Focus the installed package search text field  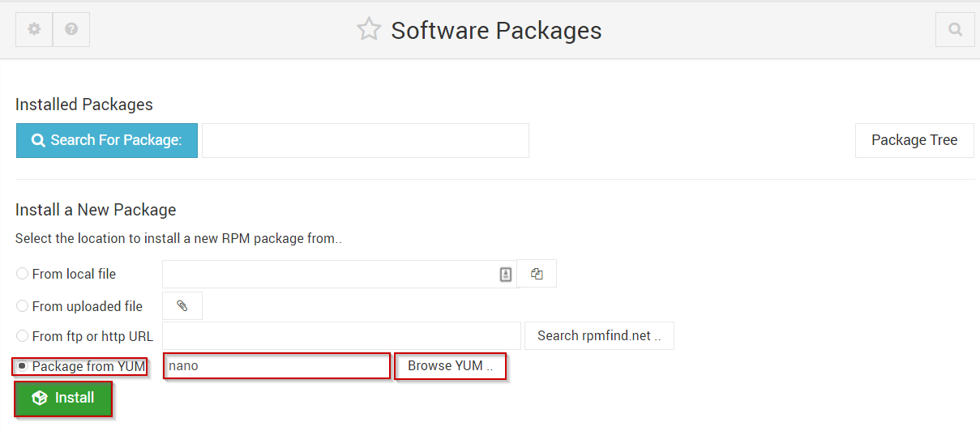pyautogui.click(x=366, y=140)
